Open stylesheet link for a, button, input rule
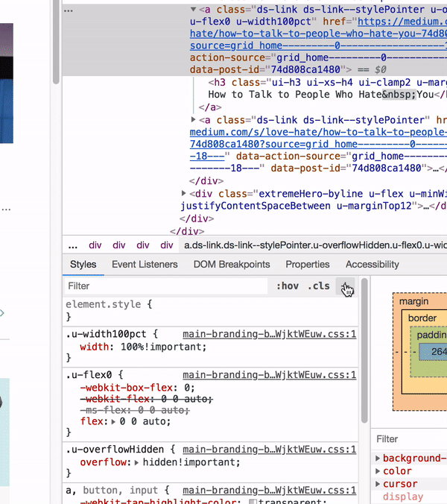This screenshot has width=447, height=504. point(270,490)
